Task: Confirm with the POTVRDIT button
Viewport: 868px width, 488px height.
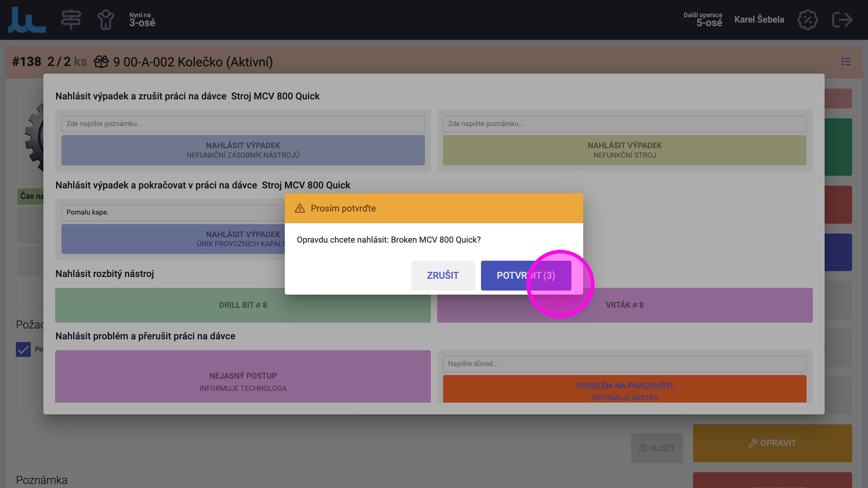Action: coord(525,276)
